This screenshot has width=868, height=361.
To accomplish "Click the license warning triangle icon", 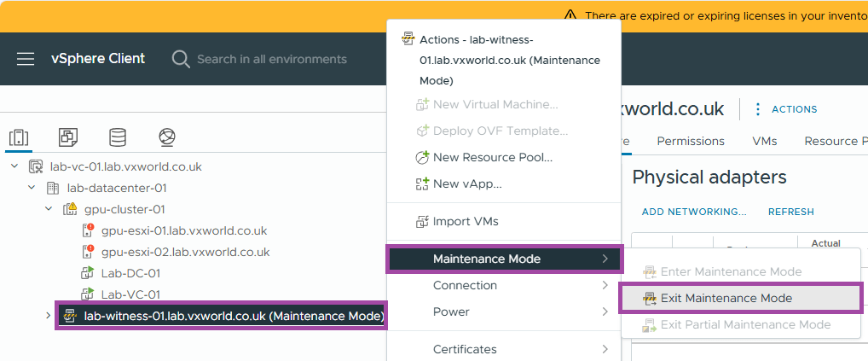I will [570, 15].
